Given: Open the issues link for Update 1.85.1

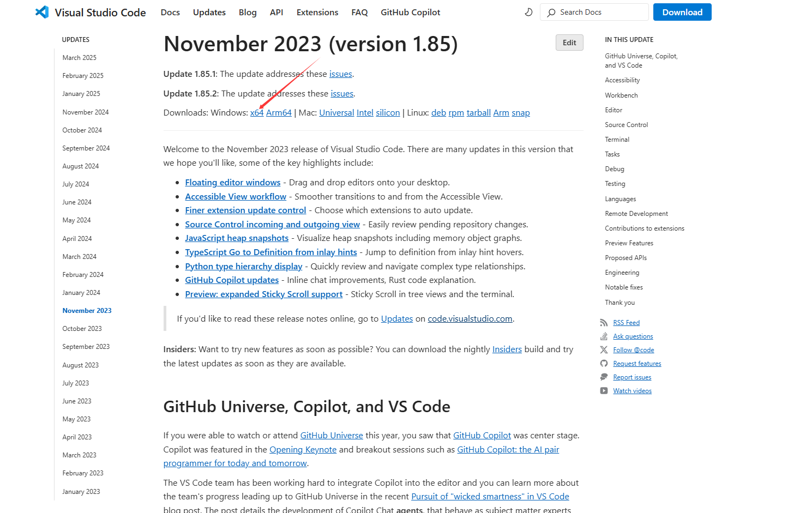Looking at the screenshot, I should point(341,74).
